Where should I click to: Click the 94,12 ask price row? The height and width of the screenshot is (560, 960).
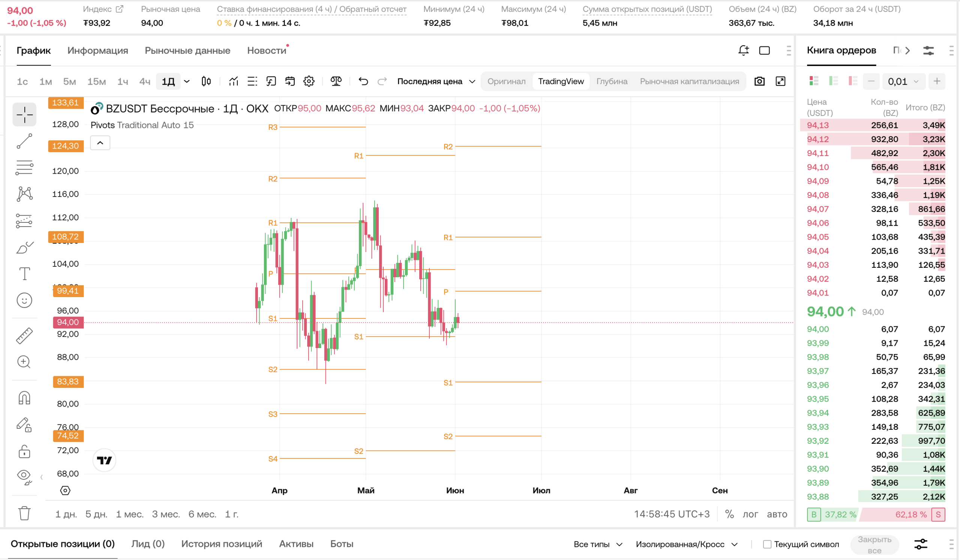pos(872,139)
